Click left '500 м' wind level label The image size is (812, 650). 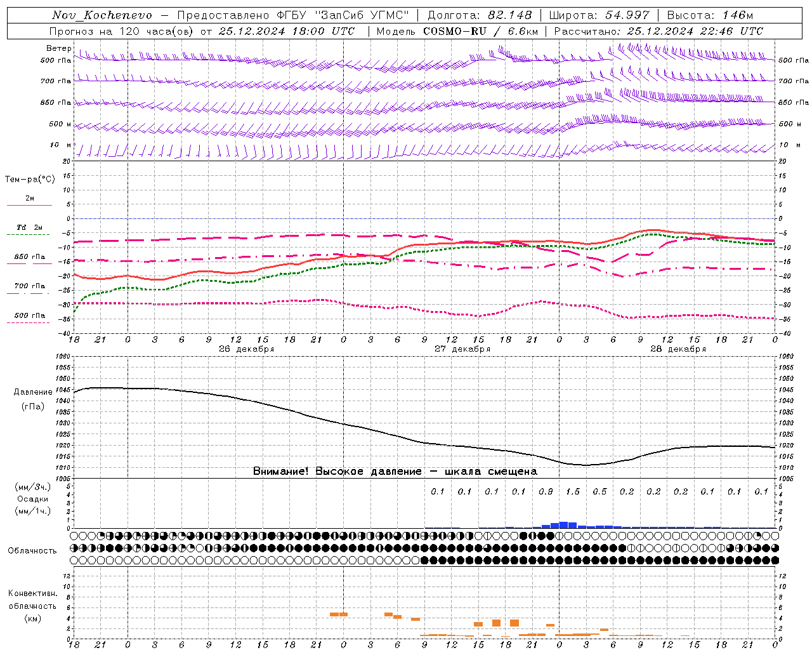[60, 124]
